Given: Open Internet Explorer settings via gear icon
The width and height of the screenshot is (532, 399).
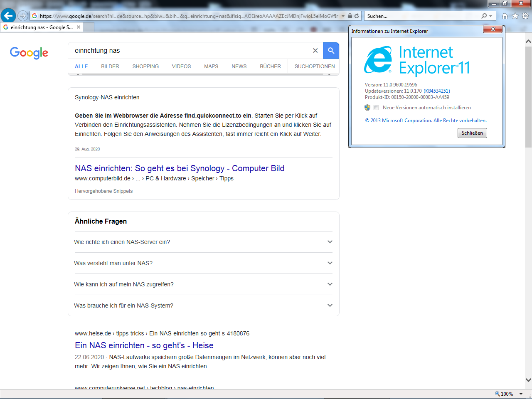Looking at the screenshot, I should click(x=525, y=16).
